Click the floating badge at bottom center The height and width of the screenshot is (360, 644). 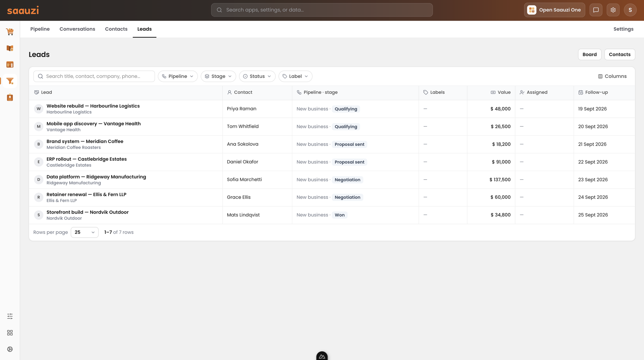pyautogui.click(x=322, y=356)
